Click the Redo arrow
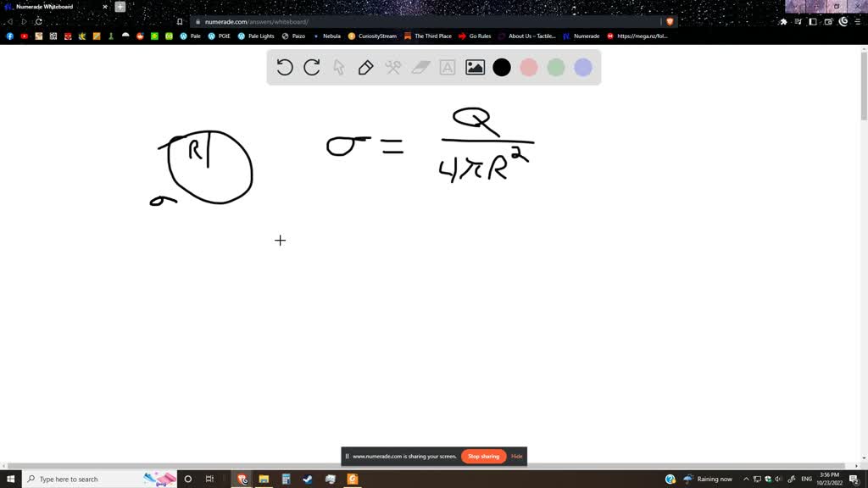 [x=312, y=67]
